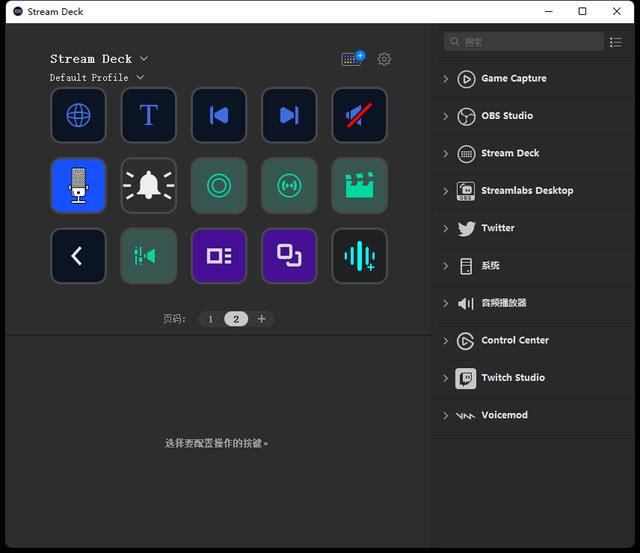
Task: Select the text T key
Action: tap(149, 115)
